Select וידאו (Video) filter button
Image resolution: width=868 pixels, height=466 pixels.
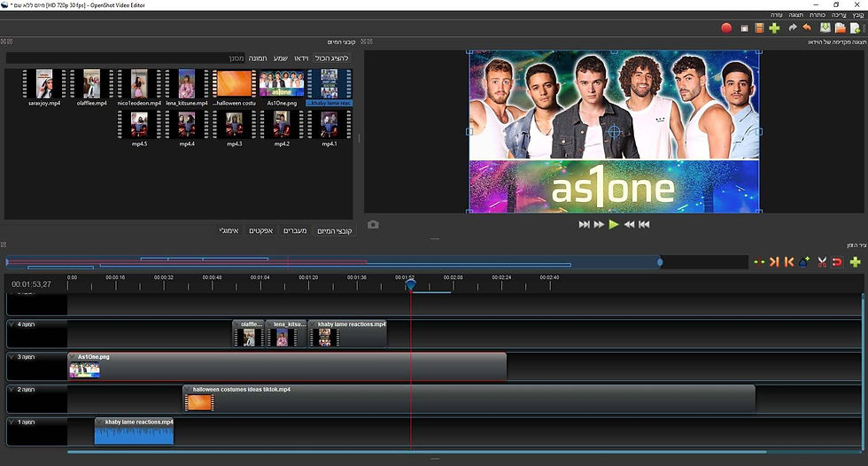[x=301, y=58]
